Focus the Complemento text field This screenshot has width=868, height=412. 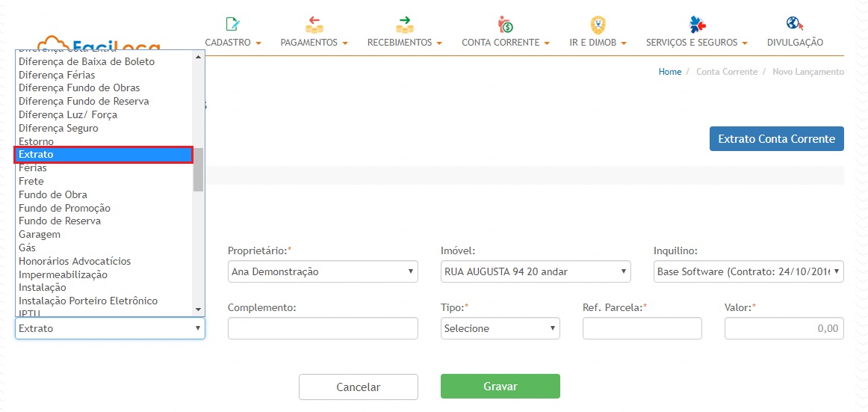point(323,328)
